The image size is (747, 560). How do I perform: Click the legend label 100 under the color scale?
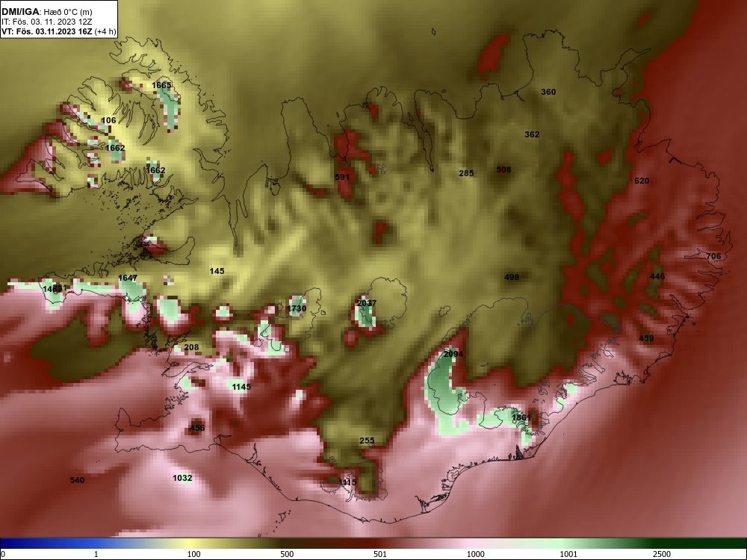(193, 554)
